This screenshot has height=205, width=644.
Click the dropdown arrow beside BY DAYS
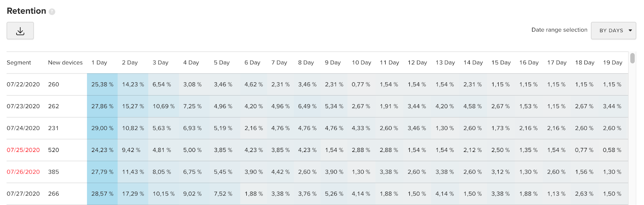point(630,31)
